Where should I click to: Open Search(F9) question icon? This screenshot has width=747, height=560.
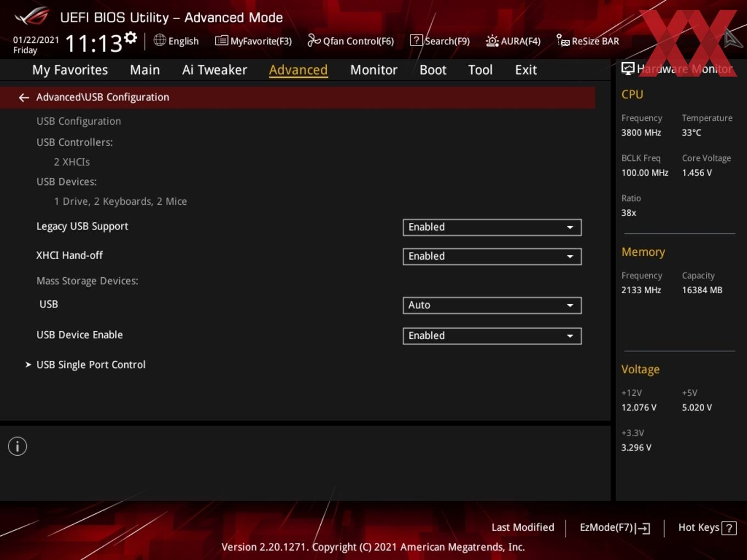[x=416, y=40]
